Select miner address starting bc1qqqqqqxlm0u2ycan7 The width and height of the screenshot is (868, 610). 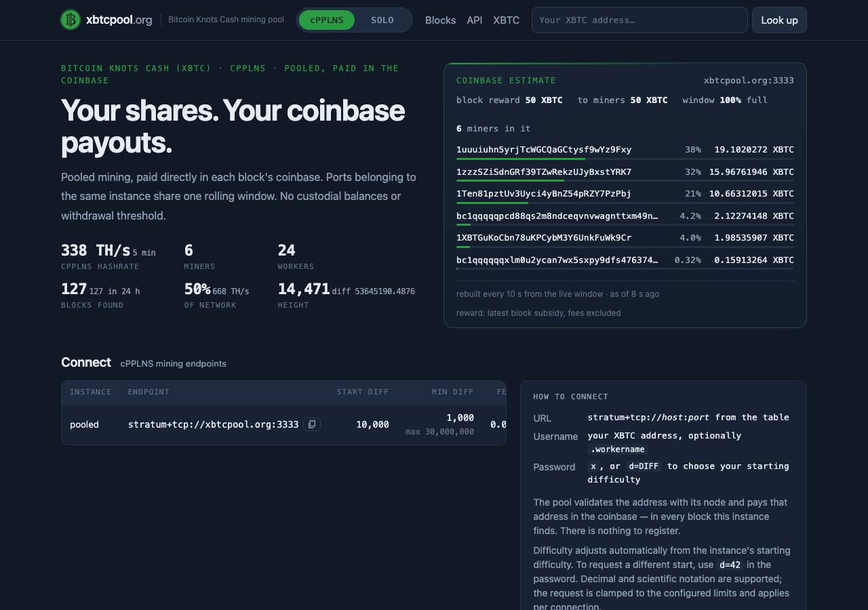click(557, 260)
